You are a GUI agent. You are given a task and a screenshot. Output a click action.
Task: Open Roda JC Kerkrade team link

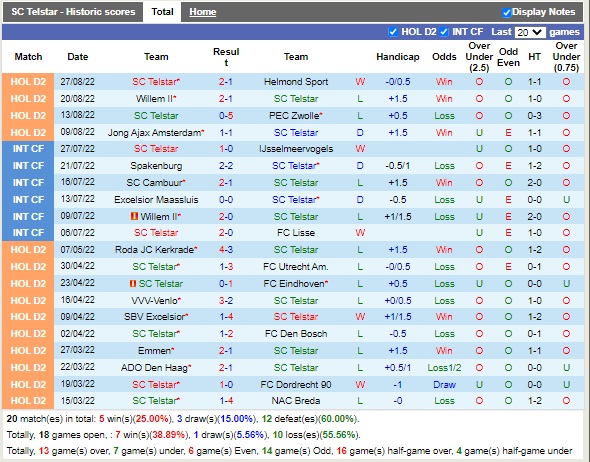[154, 250]
